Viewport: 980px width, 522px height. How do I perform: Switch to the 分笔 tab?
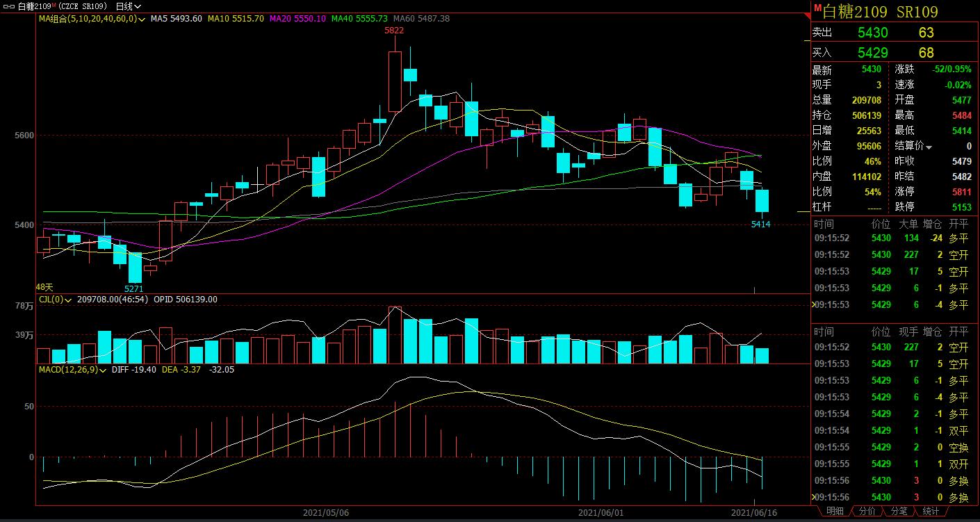click(899, 511)
